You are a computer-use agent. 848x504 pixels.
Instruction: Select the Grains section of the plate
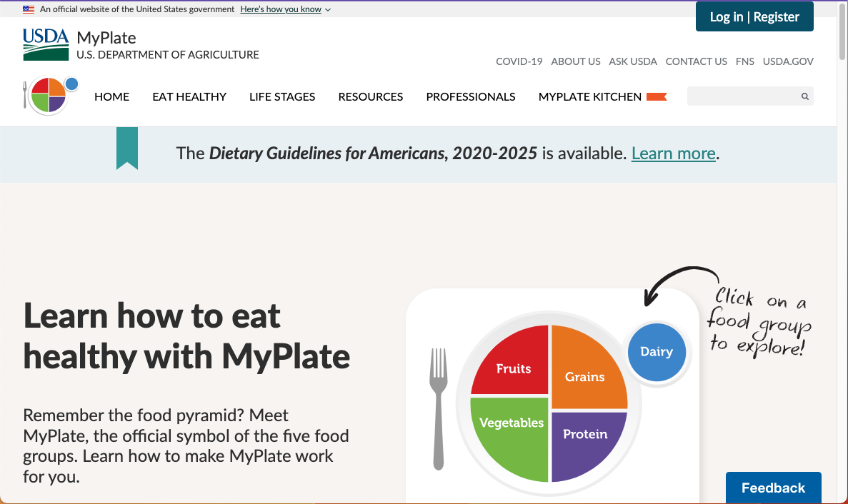pos(586,371)
